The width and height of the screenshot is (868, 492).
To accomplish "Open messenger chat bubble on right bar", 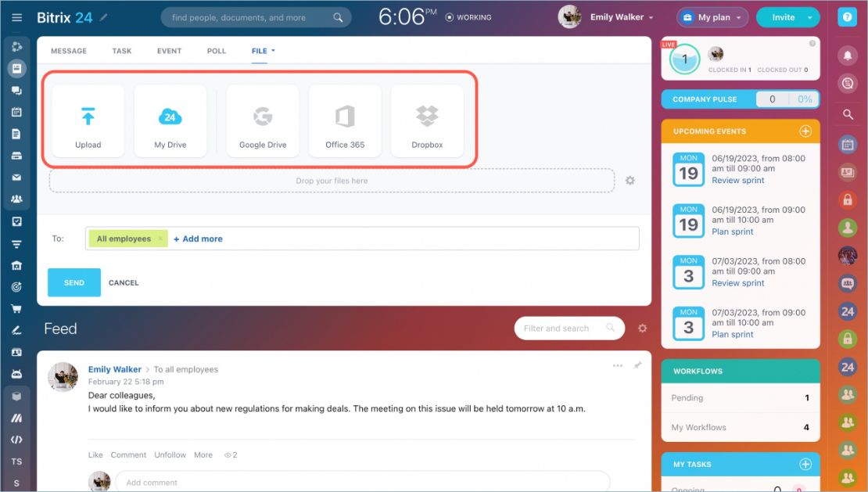I will [x=848, y=84].
